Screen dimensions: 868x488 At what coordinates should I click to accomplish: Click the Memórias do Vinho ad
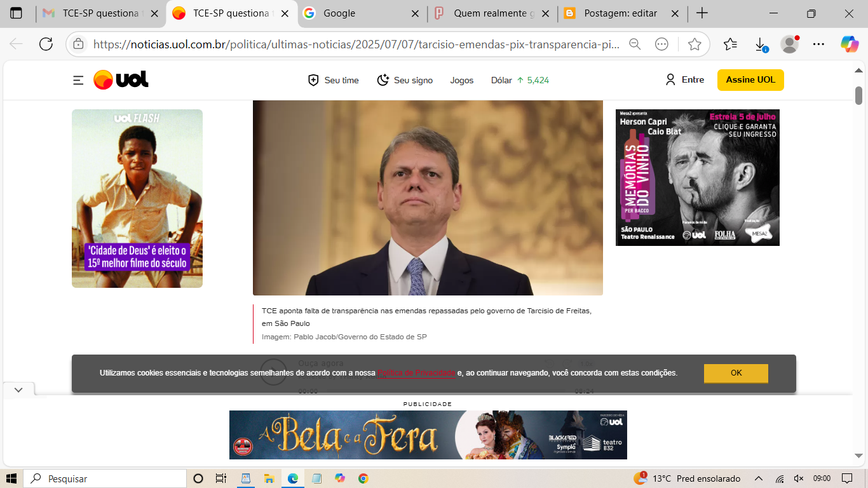[698, 177]
